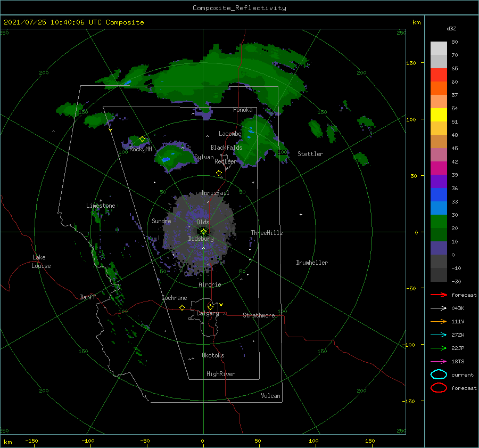This screenshot has height=448, width=479.
Task: Click the Olds town label
Action: [x=203, y=222]
